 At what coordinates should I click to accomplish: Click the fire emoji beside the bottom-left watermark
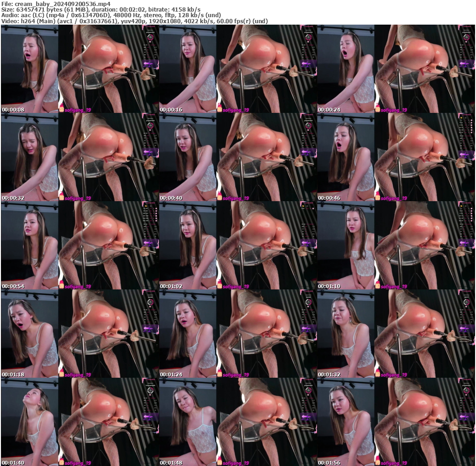pos(60,462)
